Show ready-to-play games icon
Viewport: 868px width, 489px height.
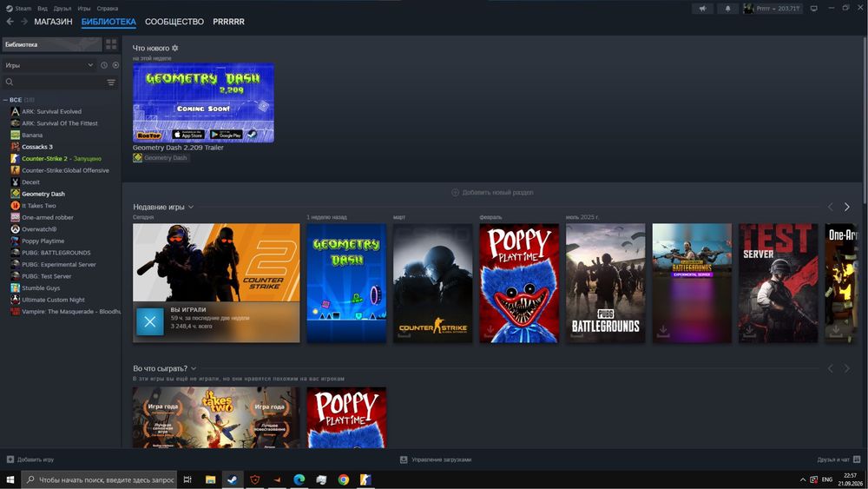(115, 65)
